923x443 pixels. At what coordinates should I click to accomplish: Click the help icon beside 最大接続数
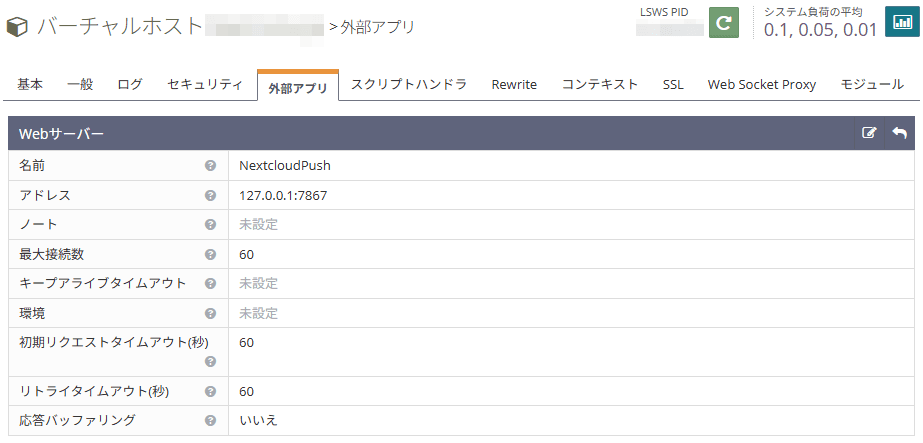[210, 255]
